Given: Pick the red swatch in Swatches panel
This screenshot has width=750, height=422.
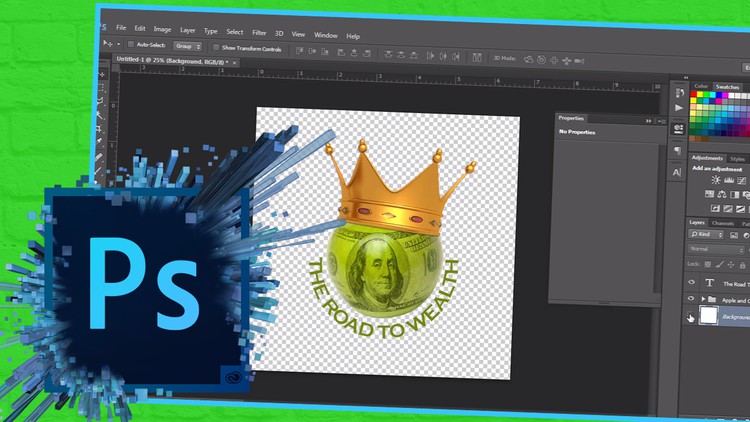Looking at the screenshot, I should (x=694, y=94).
